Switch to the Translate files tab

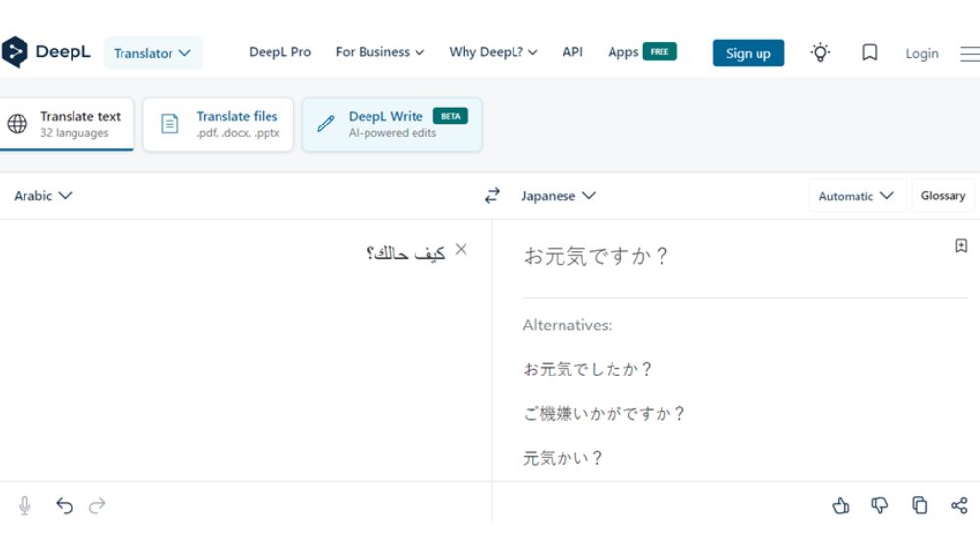pyautogui.click(x=218, y=125)
